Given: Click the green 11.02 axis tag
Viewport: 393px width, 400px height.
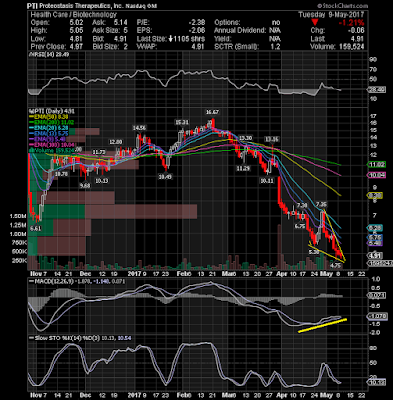Looking at the screenshot, I should coord(376,165).
